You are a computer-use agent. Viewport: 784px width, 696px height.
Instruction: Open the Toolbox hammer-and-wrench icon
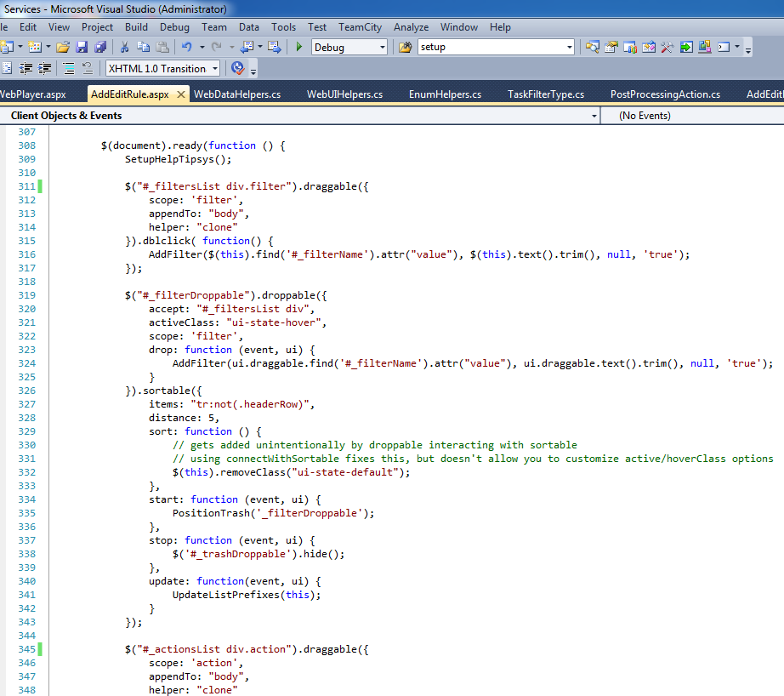(668, 48)
